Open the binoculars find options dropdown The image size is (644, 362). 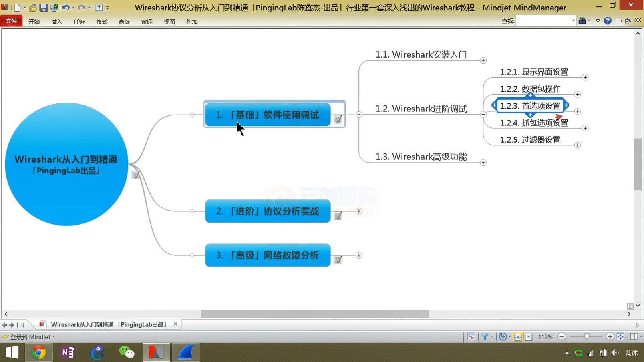pos(589,21)
